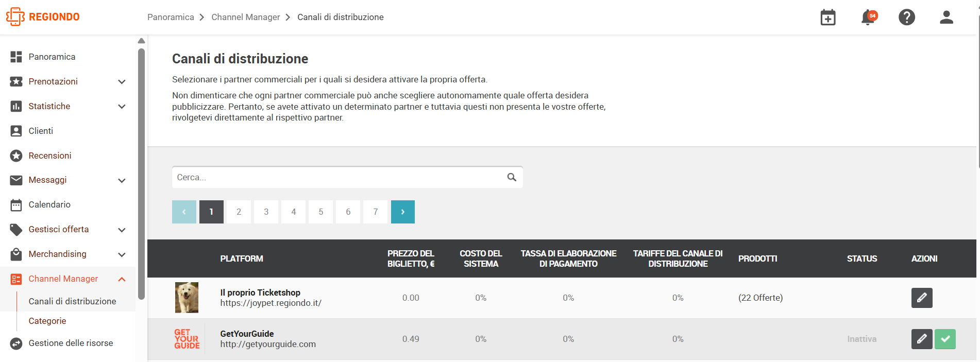The width and height of the screenshot is (980, 362).
Task: Open the notifications bell
Action: (x=868, y=18)
